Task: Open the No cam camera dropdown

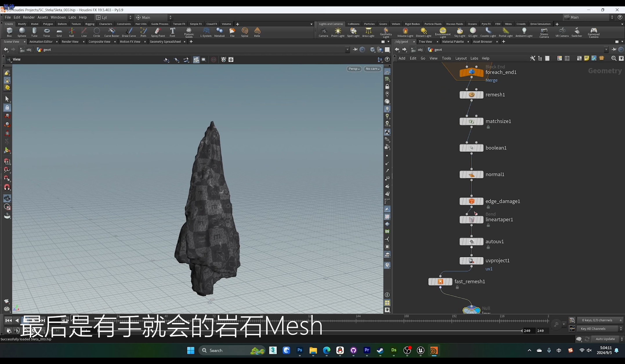Action: pos(372,69)
